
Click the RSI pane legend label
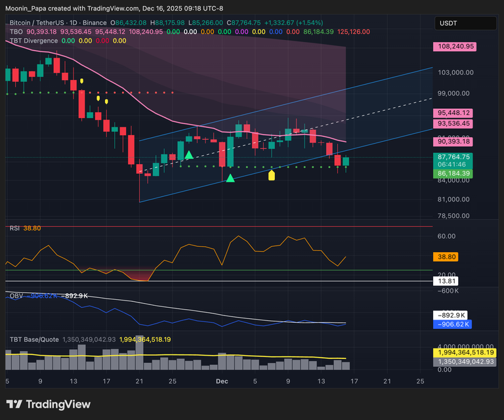click(14, 228)
